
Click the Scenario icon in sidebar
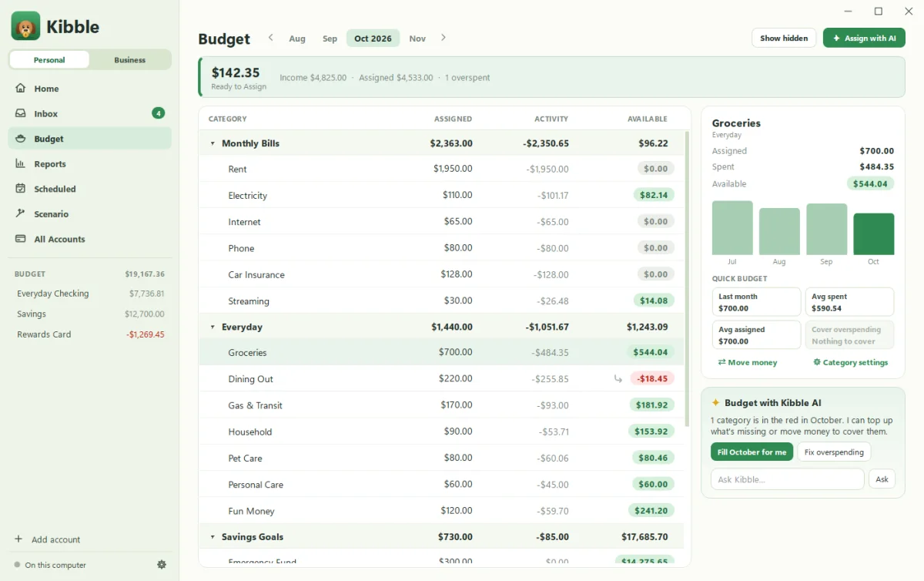point(21,213)
